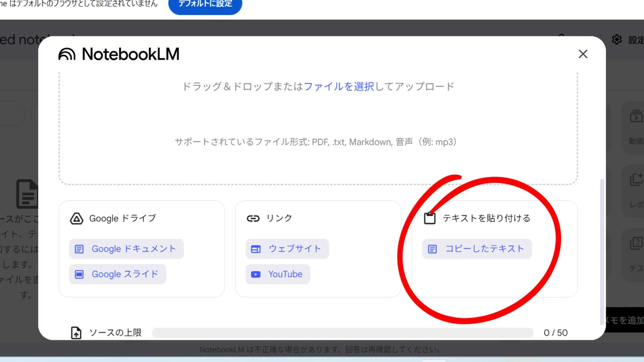644x362 pixels.
Task: Click the NotebookLM は不正確な場合があります disclaimer
Action: pyautogui.click(x=320, y=350)
